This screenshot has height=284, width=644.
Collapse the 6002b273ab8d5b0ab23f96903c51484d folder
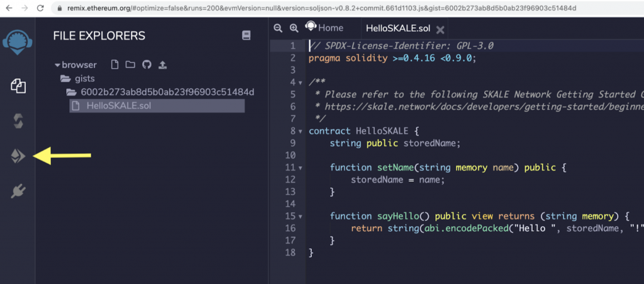[72, 92]
